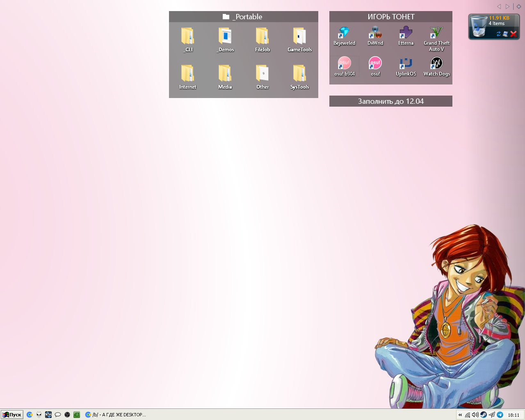Open the SysTools folder

click(300, 77)
